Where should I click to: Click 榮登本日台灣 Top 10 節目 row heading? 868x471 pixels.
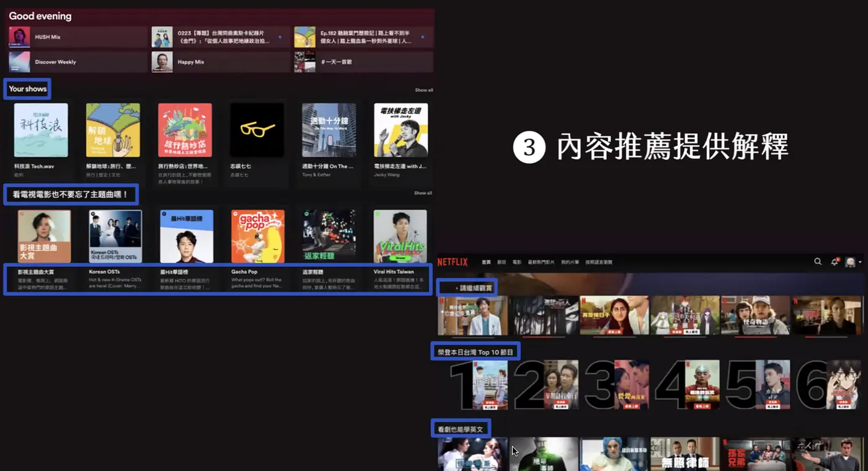476,352
